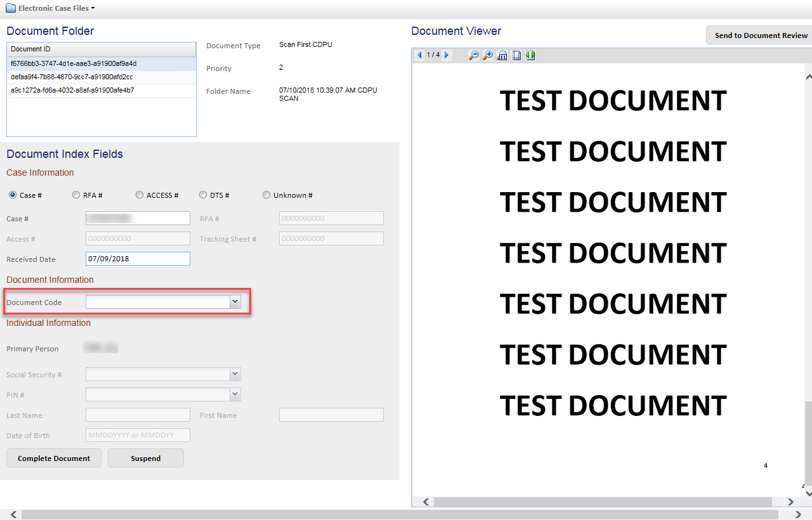This screenshot has height=520, width=812.
Task: Expand the PIN # dropdown list
Action: (x=235, y=394)
